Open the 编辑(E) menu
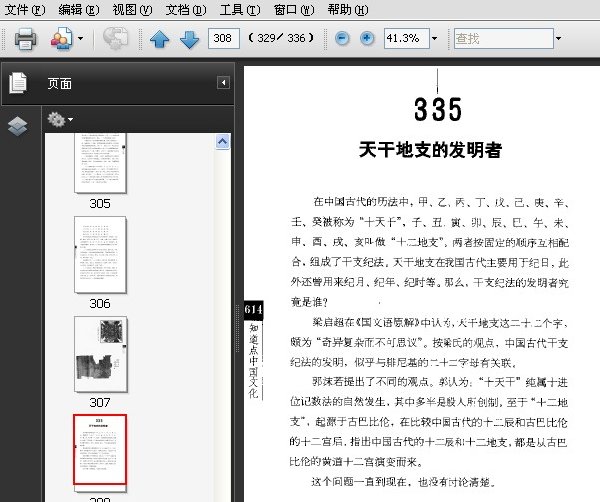600x502 pixels. click(79, 9)
